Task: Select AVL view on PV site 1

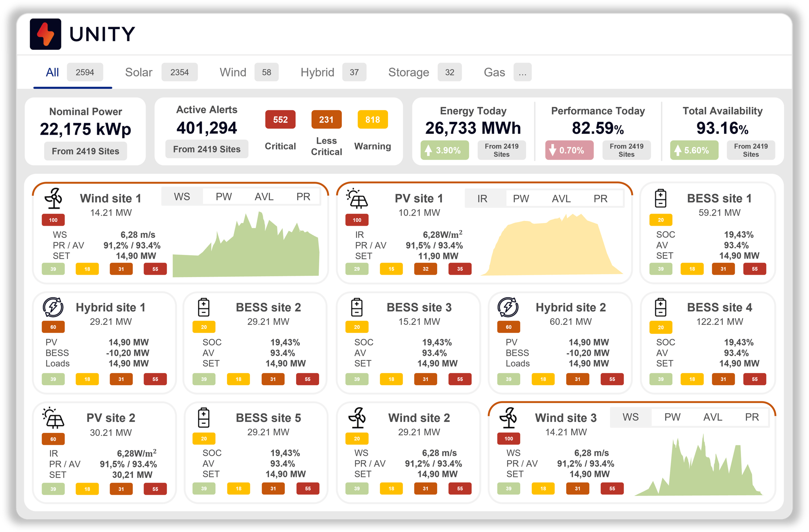Action: click(561, 199)
